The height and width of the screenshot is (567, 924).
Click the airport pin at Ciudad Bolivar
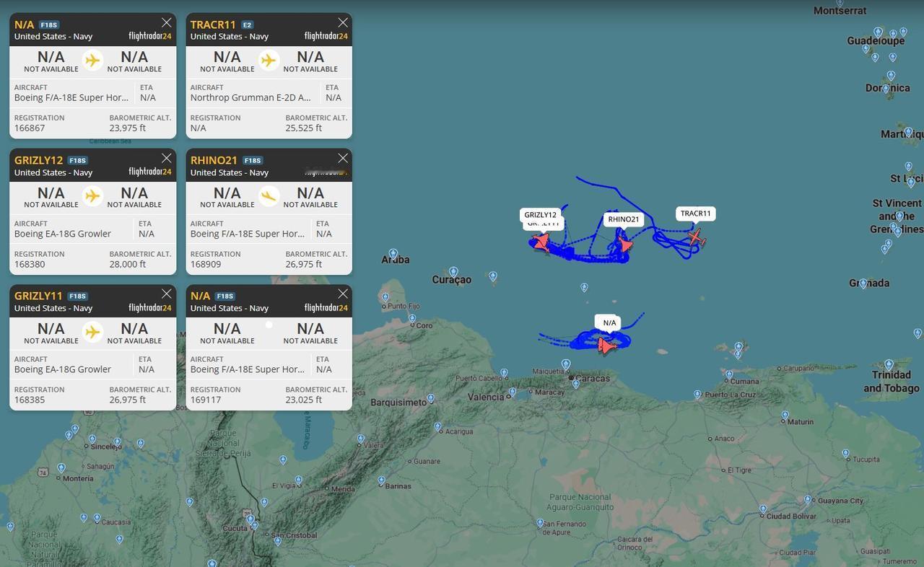(763, 510)
